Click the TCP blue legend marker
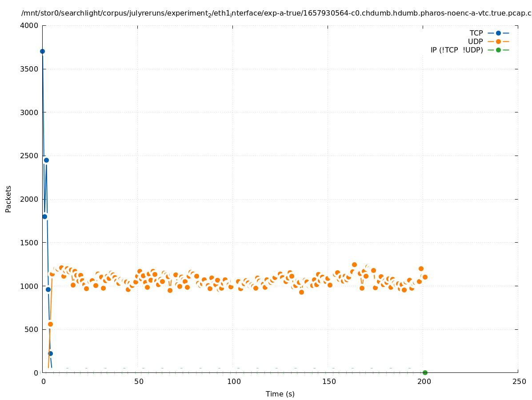The width and height of the screenshot is (532, 400). [x=498, y=33]
